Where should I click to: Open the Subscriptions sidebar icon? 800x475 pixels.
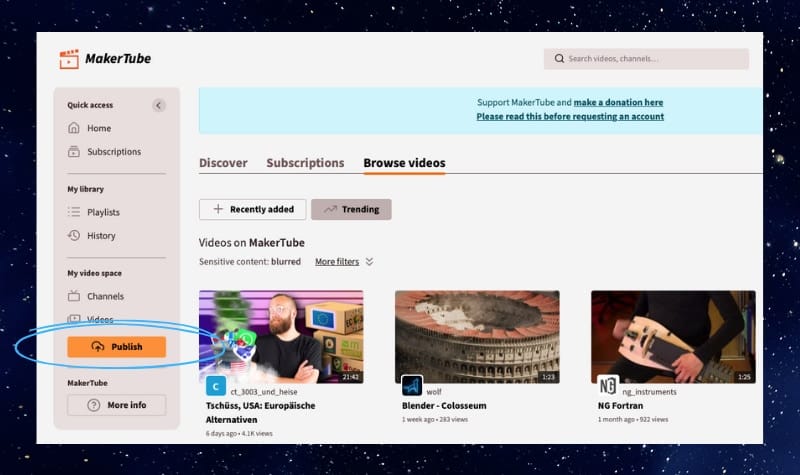pyautogui.click(x=74, y=152)
